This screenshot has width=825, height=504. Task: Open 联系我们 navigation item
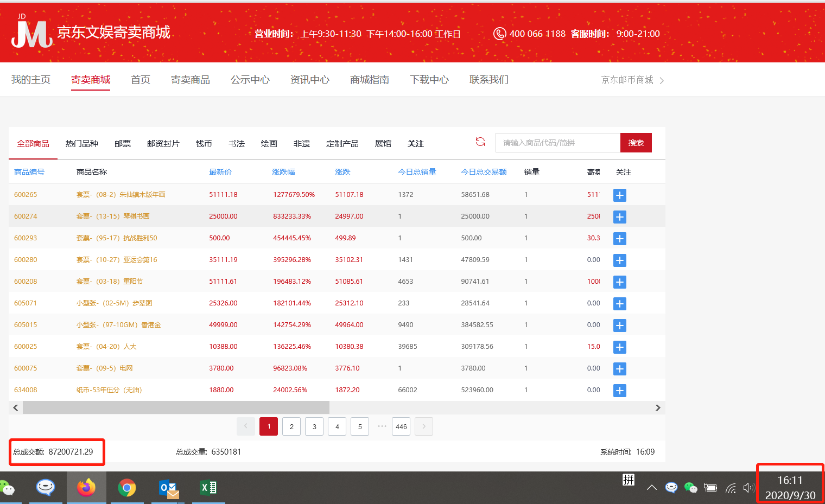[x=489, y=80]
